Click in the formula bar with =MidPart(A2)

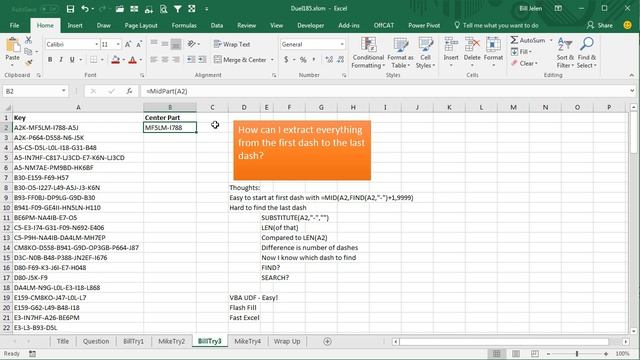(x=384, y=91)
